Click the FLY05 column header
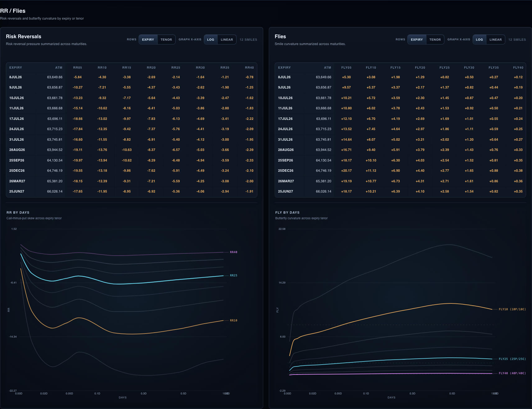The width and height of the screenshot is (532, 409). click(x=346, y=67)
